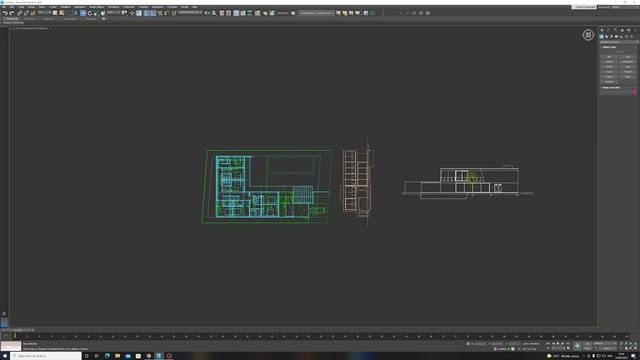The image size is (640, 360).
Task: Open the Selection Filter dropdown
Action: (44, 13)
